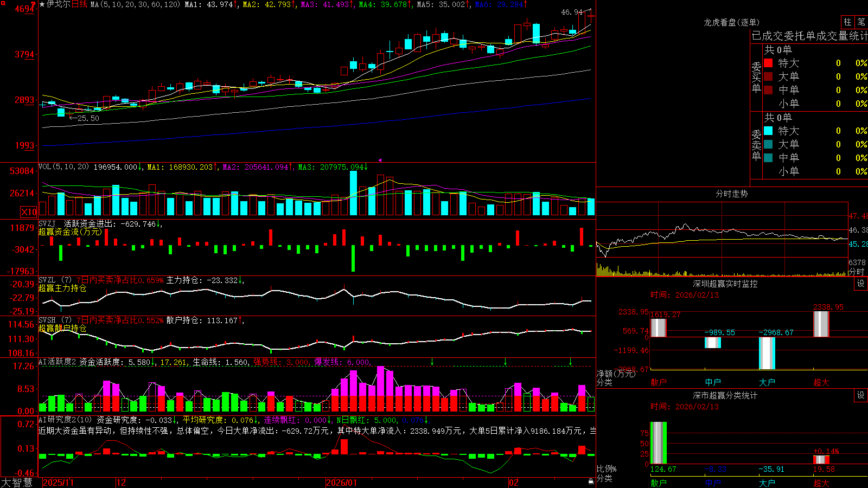
Task: Click the 已成交委托单成交量统计 header
Action: pos(809,36)
